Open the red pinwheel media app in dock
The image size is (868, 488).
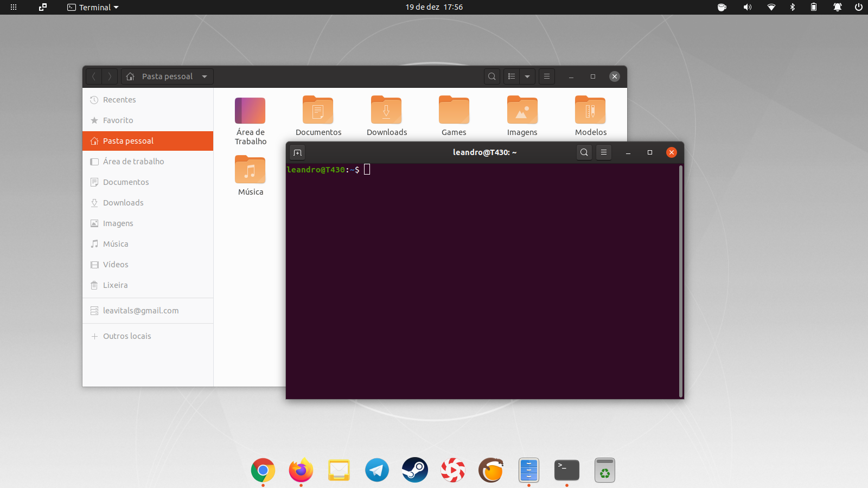point(453,470)
